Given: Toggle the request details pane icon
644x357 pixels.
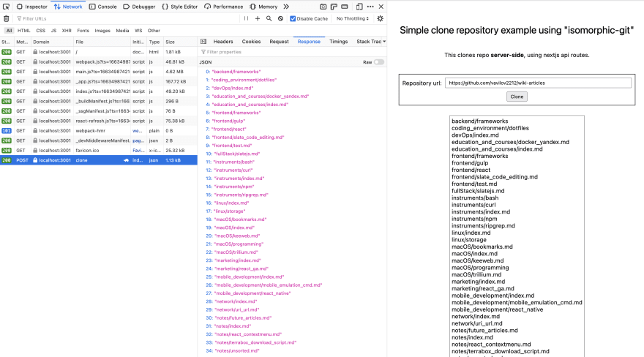Looking at the screenshot, I should [203, 42].
